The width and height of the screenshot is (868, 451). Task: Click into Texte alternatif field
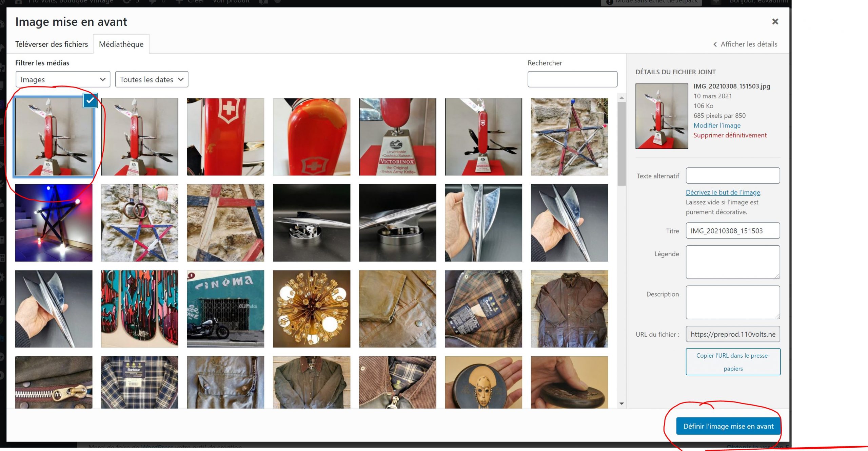point(732,176)
